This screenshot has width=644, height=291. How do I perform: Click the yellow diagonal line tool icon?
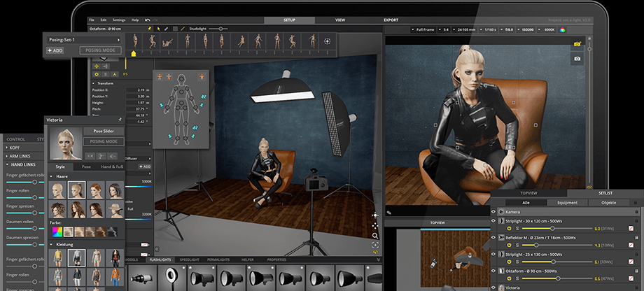[183, 29]
